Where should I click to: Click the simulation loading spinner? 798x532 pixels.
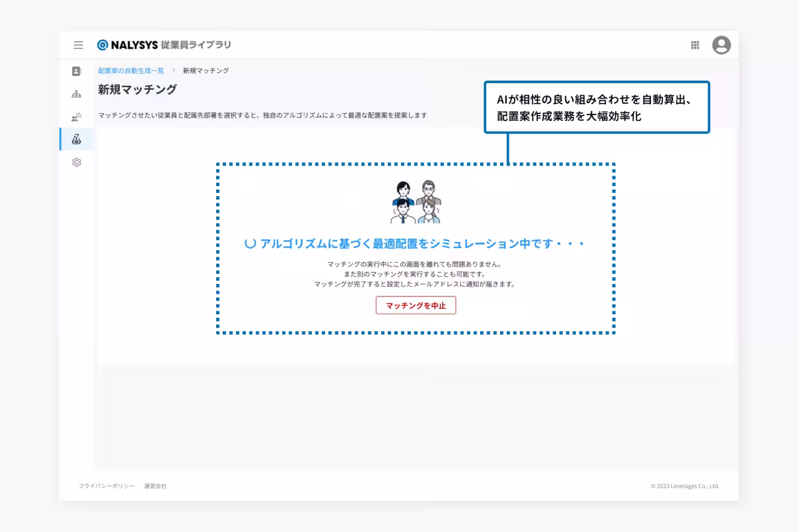point(249,243)
